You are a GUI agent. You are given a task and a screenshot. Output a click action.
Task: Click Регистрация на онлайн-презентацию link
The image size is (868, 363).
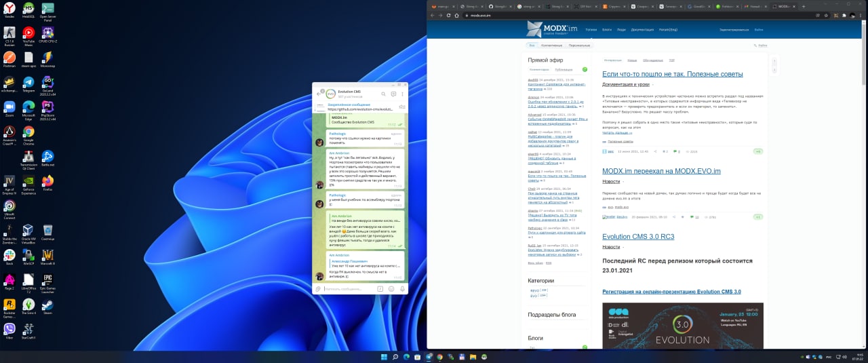[671, 292]
